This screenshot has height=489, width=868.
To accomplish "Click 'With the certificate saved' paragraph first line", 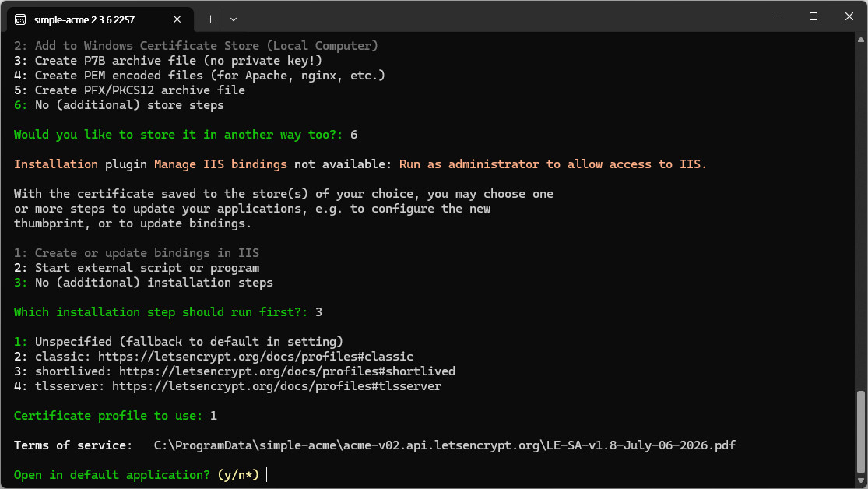I will point(283,194).
